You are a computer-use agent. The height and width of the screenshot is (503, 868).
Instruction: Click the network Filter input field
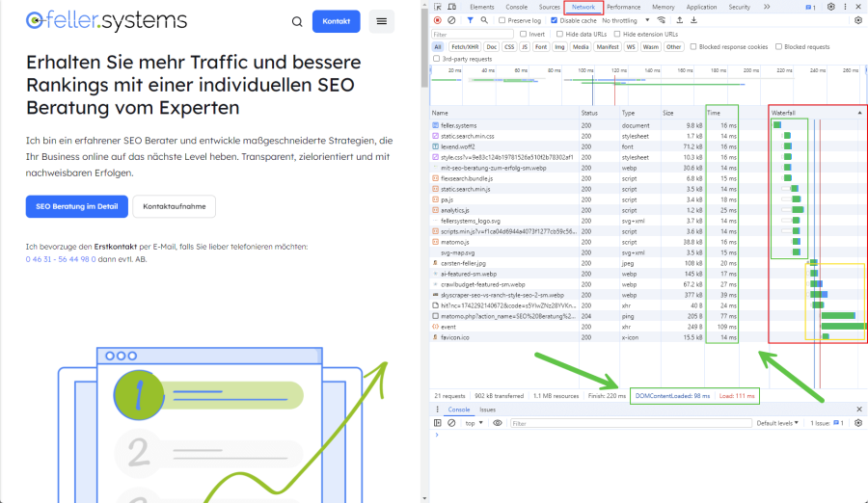[x=473, y=35]
